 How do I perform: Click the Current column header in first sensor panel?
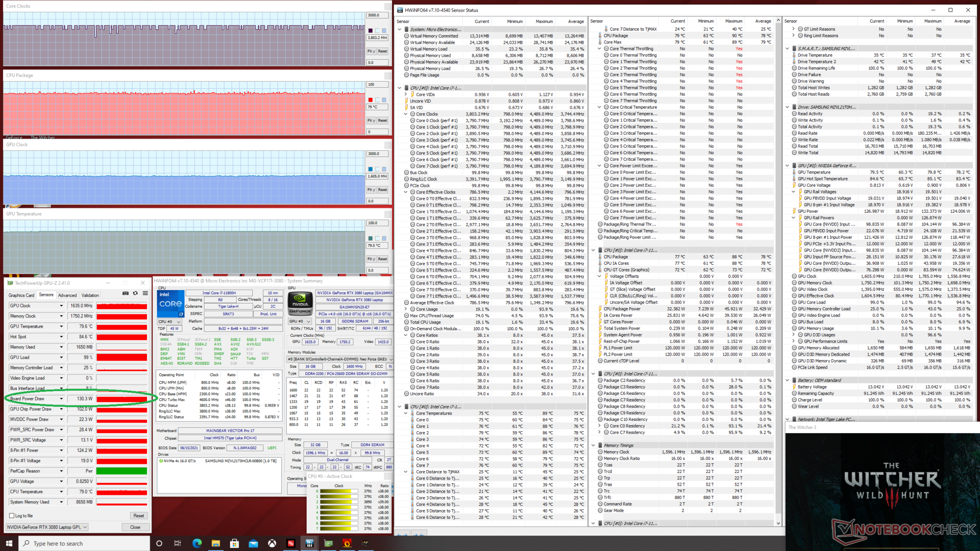pyautogui.click(x=481, y=21)
